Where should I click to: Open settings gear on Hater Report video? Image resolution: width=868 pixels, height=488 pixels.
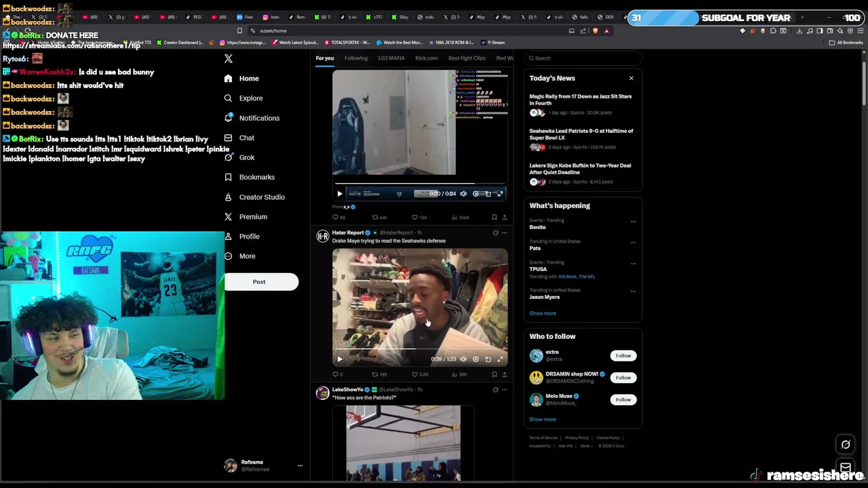coord(475,359)
